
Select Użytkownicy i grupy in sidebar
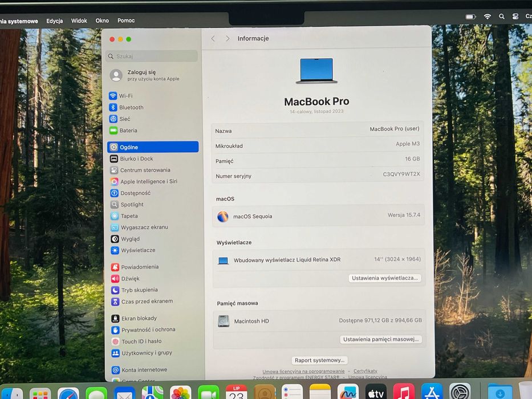(x=142, y=353)
